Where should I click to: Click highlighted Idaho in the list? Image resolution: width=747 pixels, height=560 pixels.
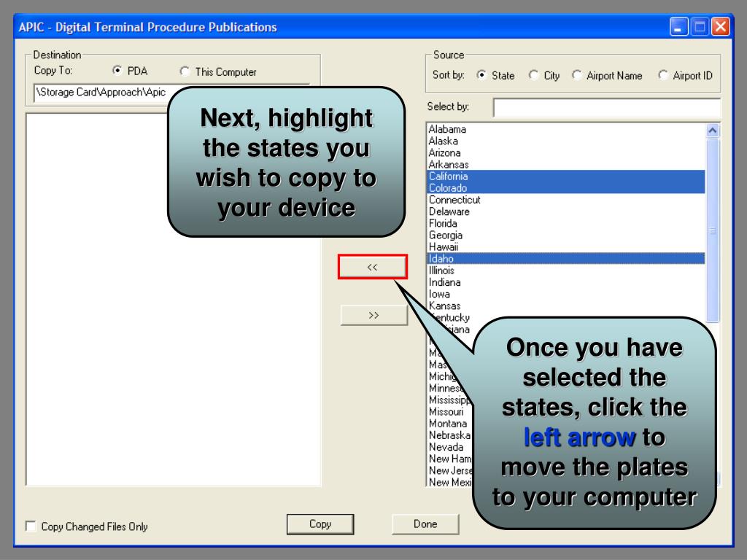[566, 259]
